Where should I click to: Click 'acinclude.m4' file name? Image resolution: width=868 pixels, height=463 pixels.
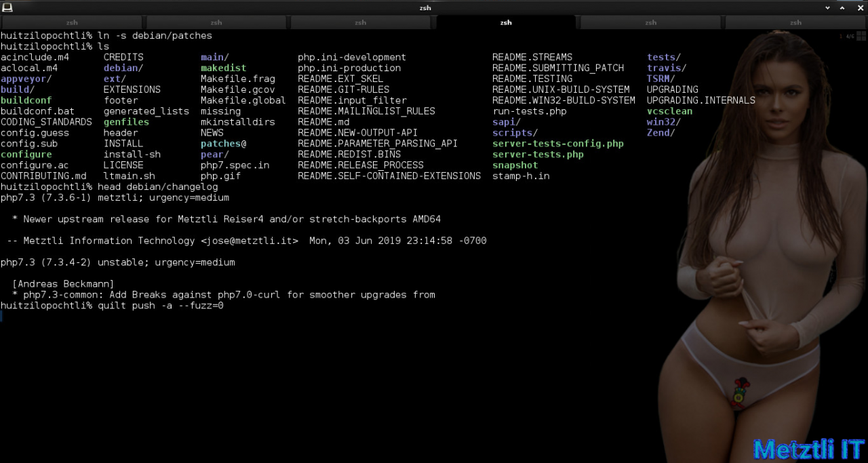click(35, 57)
